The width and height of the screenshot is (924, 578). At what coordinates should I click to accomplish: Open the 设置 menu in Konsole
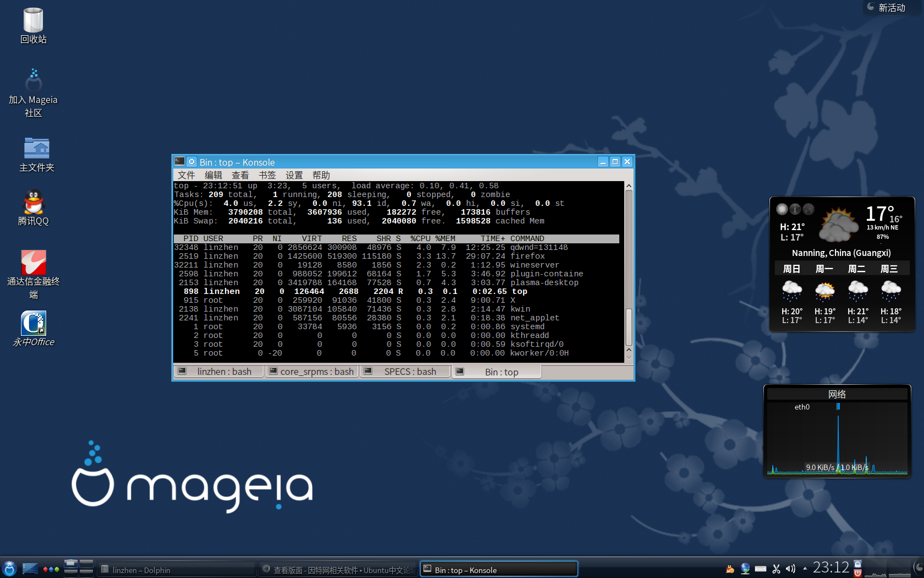[294, 175]
